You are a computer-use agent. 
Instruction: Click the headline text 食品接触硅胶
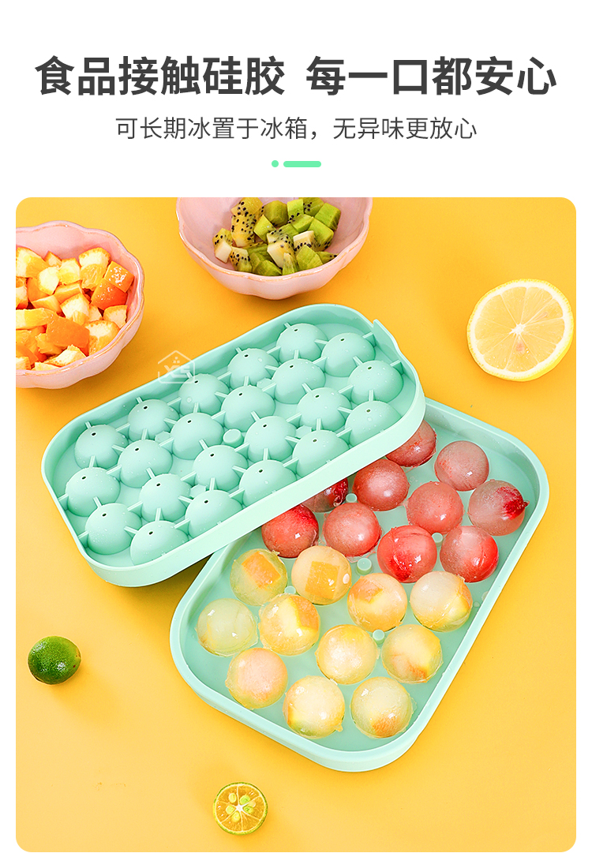click(x=160, y=76)
